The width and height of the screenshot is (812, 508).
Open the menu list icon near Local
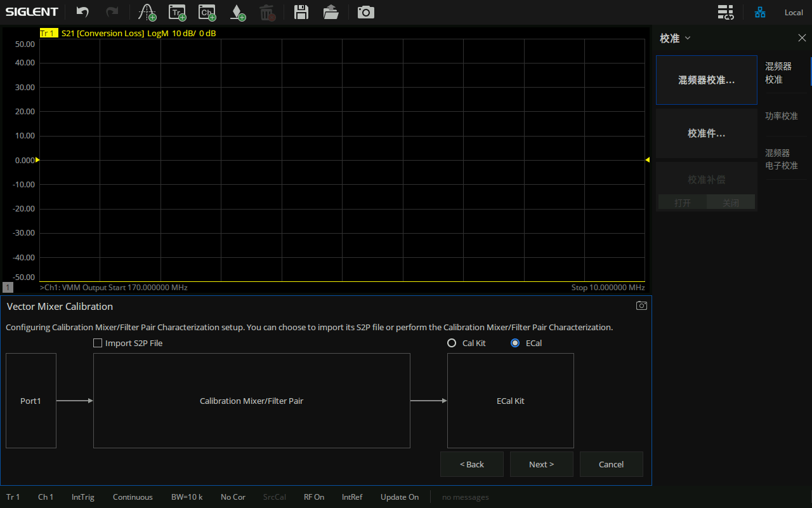point(725,12)
